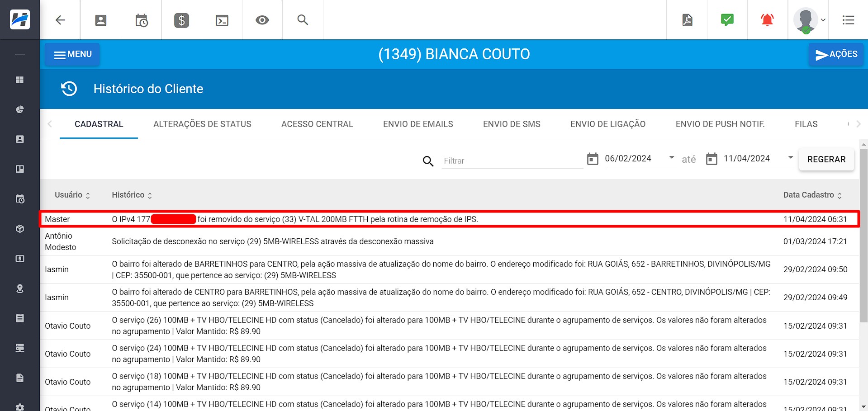The height and width of the screenshot is (411, 868).
Task: Click the 29/02/2024 09:49 date cell
Action: (815, 298)
